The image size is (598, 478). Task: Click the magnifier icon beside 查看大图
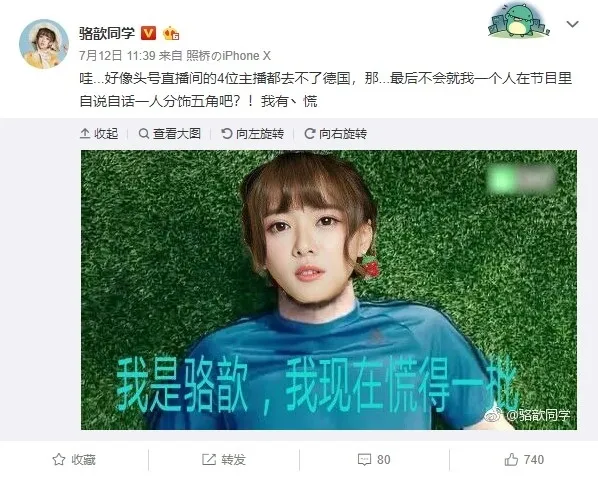pyautogui.click(x=144, y=134)
